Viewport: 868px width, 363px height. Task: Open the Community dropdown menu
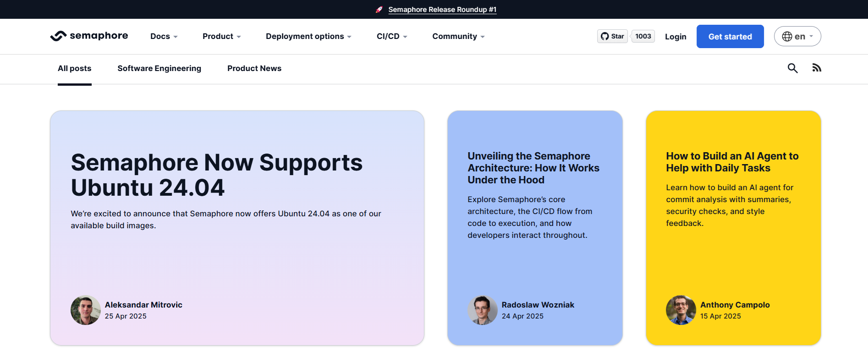coord(458,36)
